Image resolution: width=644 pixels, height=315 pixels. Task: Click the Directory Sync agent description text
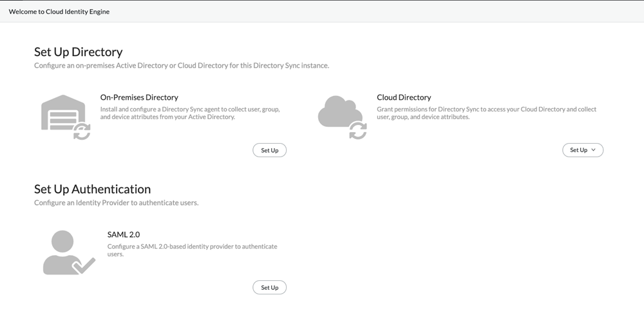tap(190, 113)
